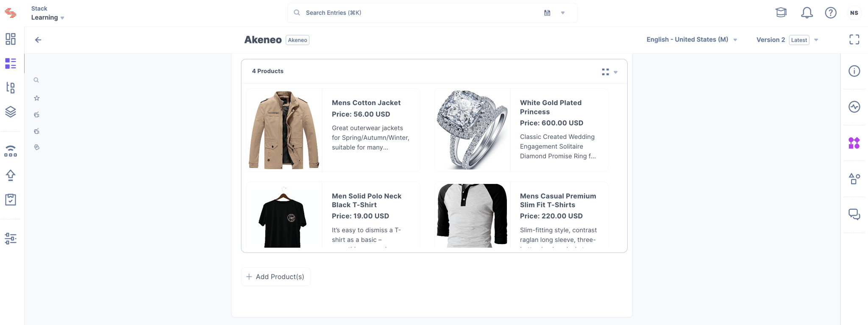Click the Mens Casual Premium Slim Fit title

[558, 200]
